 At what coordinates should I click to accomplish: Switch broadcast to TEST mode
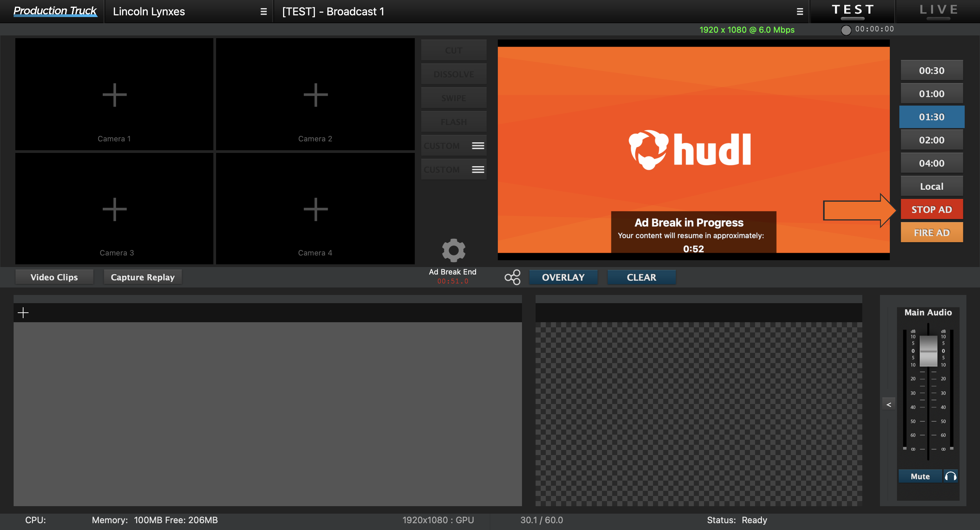852,11
